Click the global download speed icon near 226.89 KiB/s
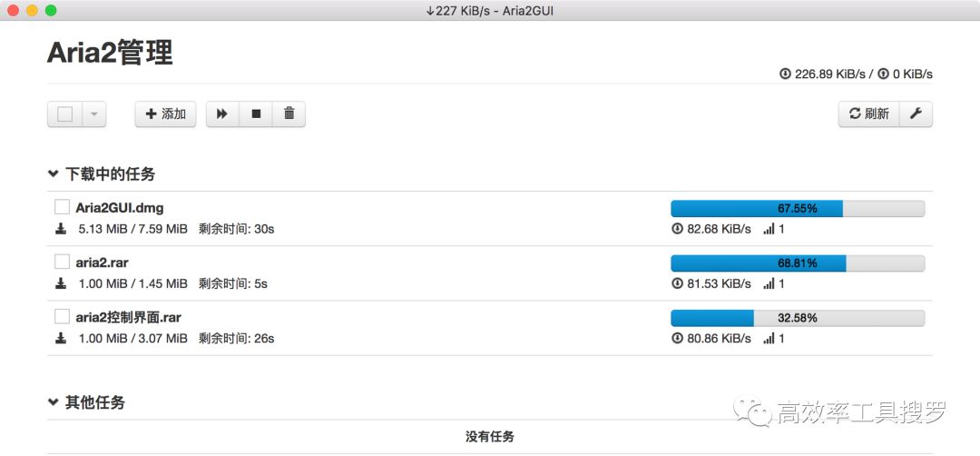Viewport: 980px width, 456px height. 785,74
